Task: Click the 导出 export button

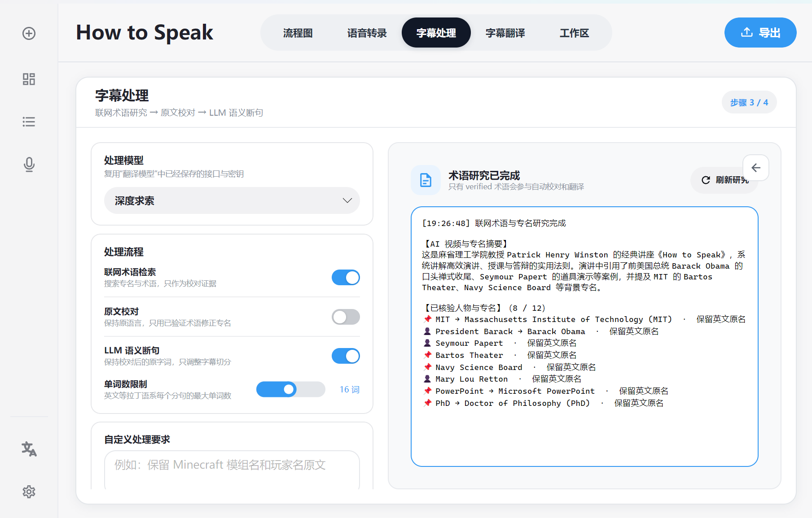Action: [x=760, y=33]
